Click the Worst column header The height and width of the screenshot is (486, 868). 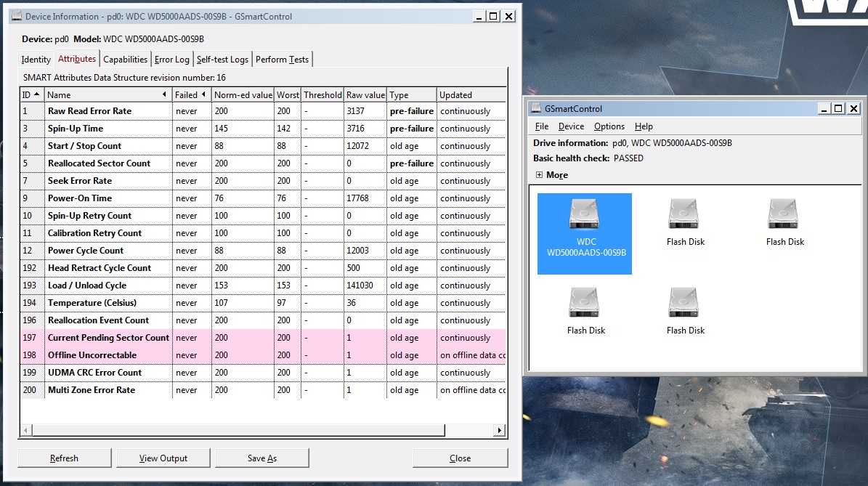click(x=288, y=94)
